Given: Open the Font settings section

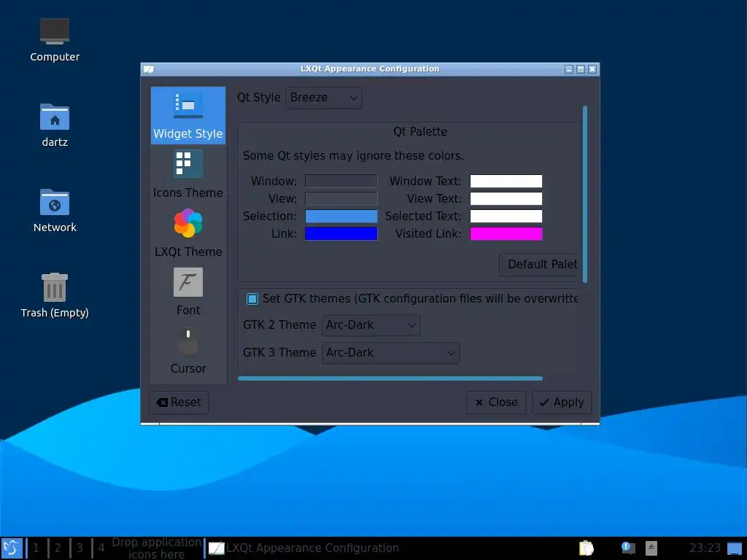Looking at the screenshot, I should 187,292.
